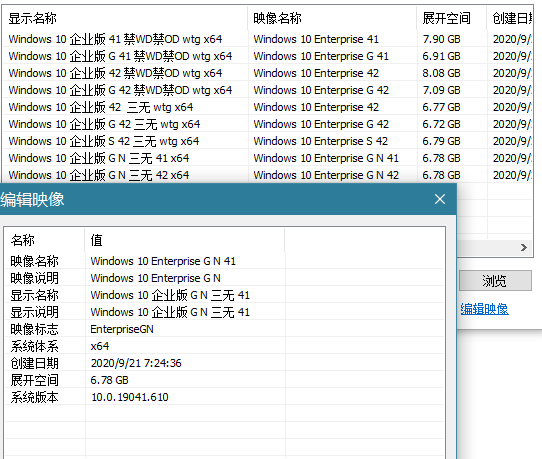
Task: Click the horizontal scrollbar right arrow
Action: pos(524,247)
